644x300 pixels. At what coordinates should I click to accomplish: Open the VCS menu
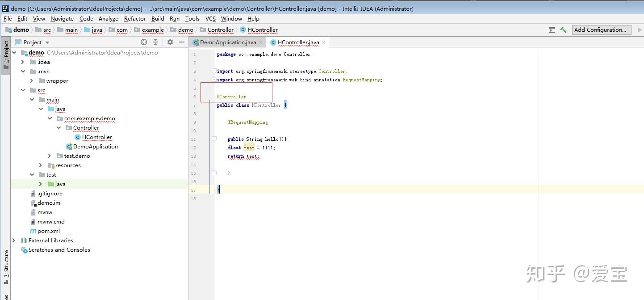coord(210,19)
